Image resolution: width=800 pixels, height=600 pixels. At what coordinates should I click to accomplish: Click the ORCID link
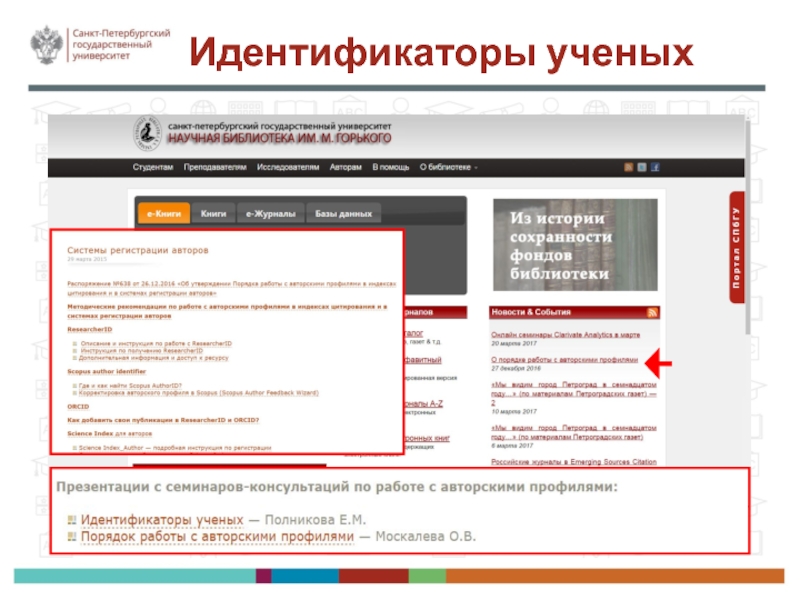pos(78,407)
